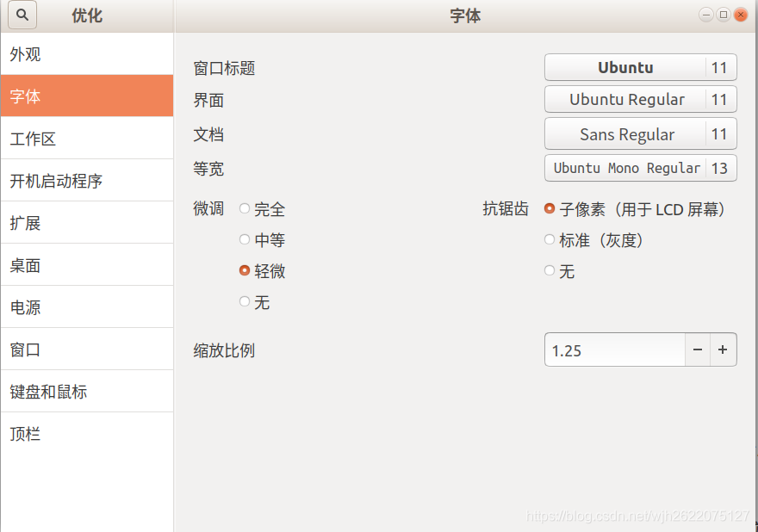Close the Tweaks window
The width and height of the screenshot is (758, 532).
pyautogui.click(x=741, y=15)
